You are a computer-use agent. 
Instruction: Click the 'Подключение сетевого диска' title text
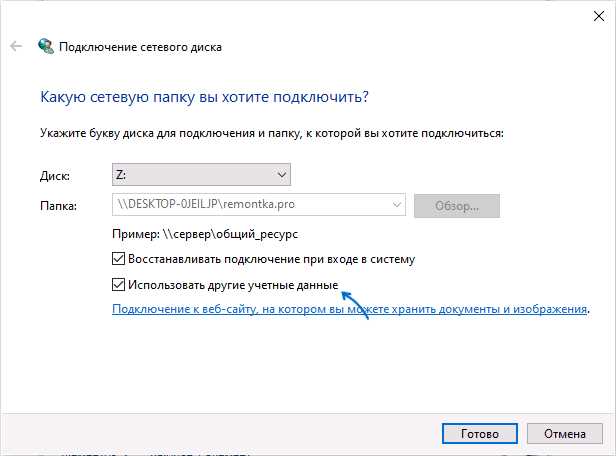coord(140,47)
